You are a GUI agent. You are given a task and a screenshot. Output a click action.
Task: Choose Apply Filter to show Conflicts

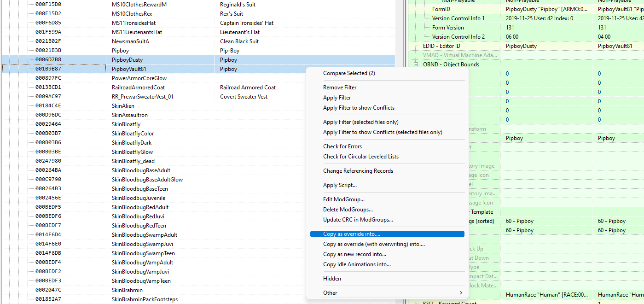point(359,108)
